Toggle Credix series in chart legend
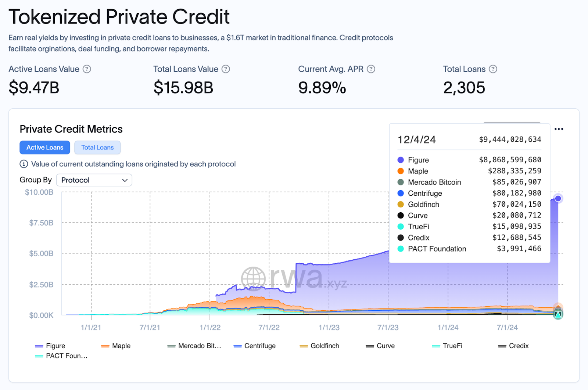Viewport: 588px width, 390px height. [x=513, y=346]
